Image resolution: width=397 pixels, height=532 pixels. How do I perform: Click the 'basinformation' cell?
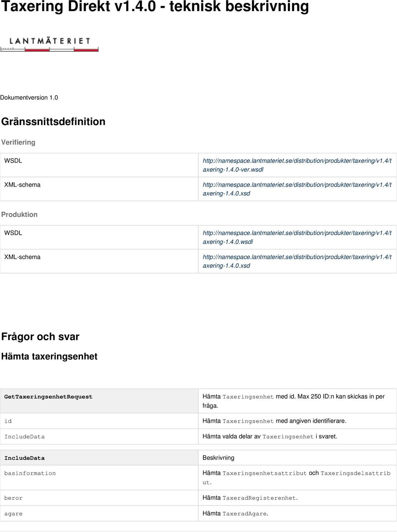click(x=99, y=478)
